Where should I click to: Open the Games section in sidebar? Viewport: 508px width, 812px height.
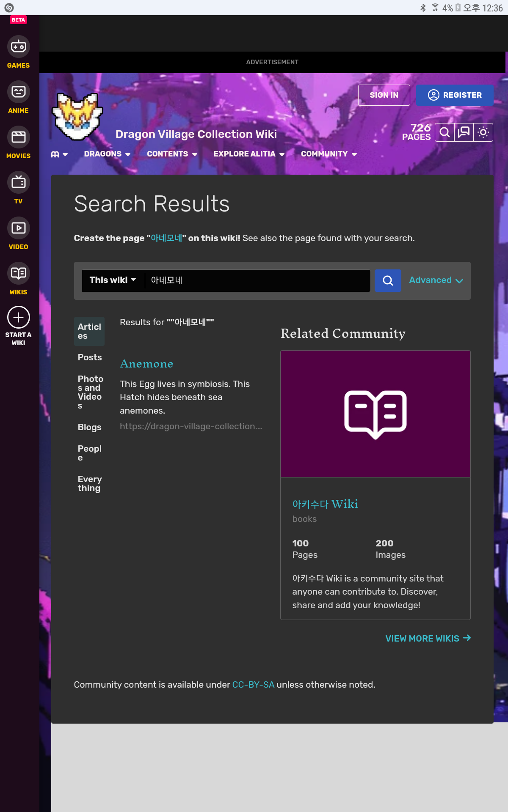(x=18, y=47)
